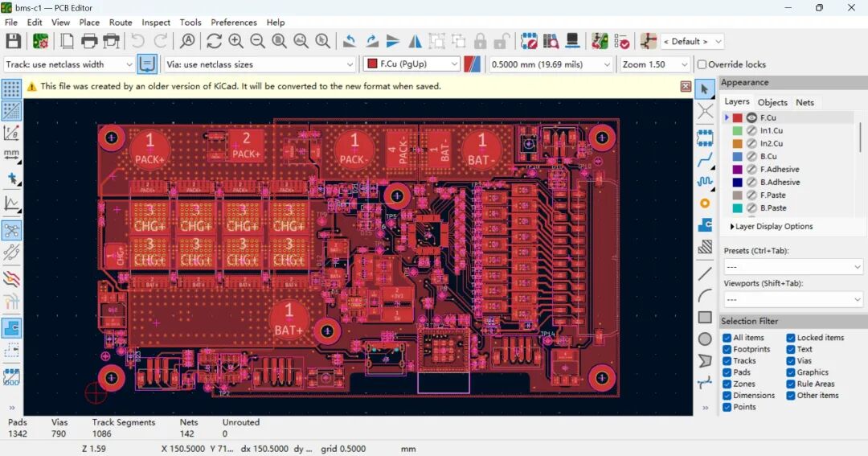This screenshot has height=456, width=868.
Task: Switch to the Nets tab
Action: [805, 102]
